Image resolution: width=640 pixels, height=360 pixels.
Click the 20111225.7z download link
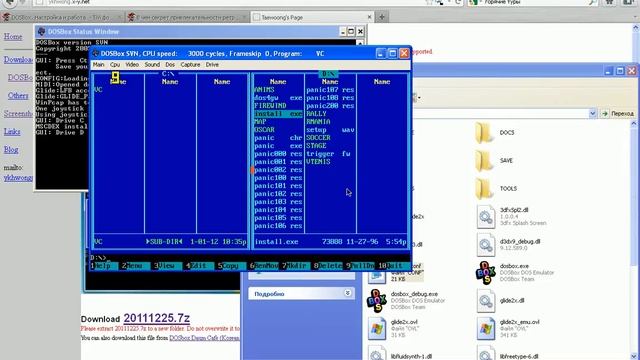tap(157, 318)
